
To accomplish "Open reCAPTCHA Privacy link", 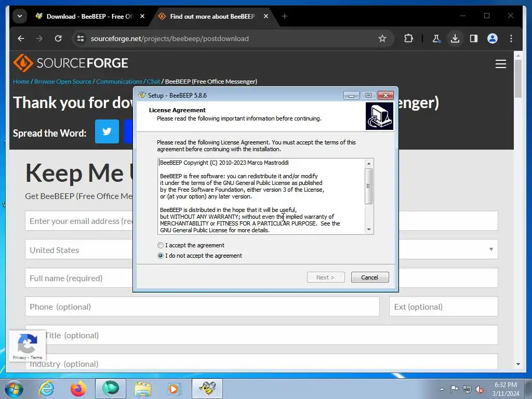I will tap(19, 357).
